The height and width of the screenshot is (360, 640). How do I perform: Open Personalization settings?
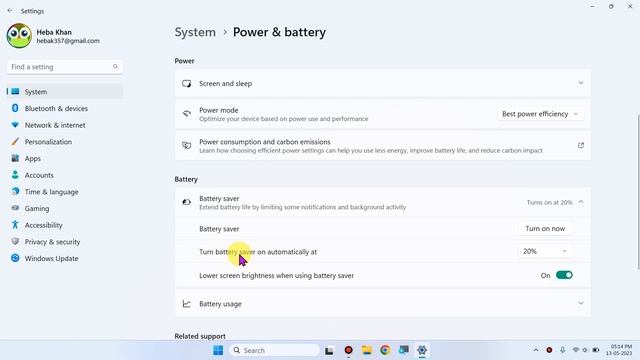point(48,142)
